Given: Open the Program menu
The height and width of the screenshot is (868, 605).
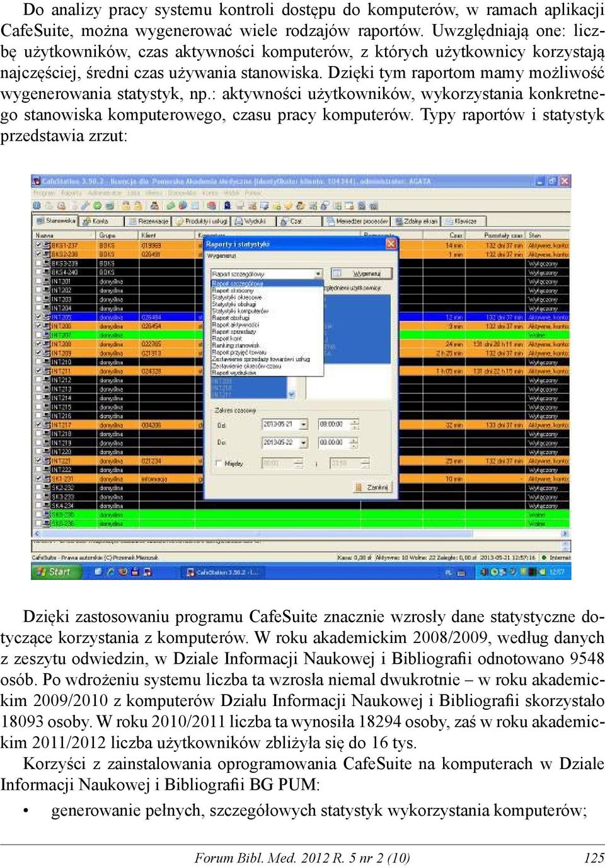Looking at the screenshot, I should click(44, 193).
